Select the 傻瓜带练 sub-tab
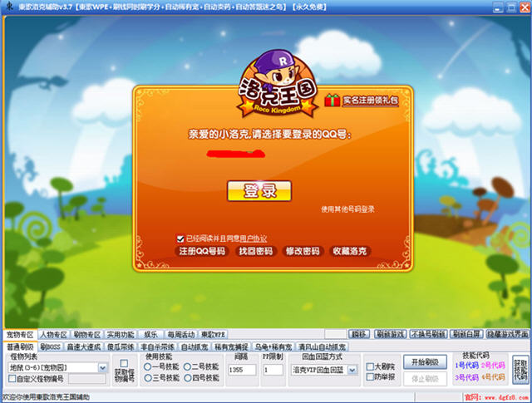Image resolution: width=532 pixels, height=403 pixels. [x=121, y=347]
